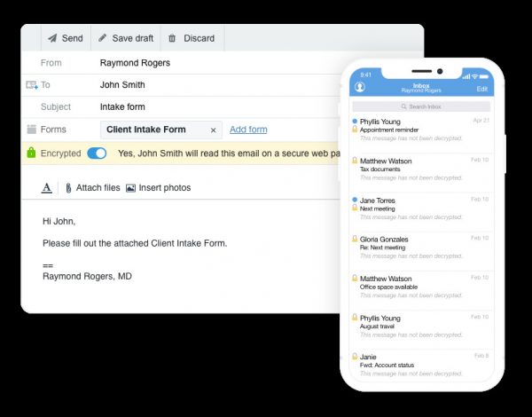The height and width of the screenshot is (417, 532).
Task: Click the Attach files paperclip icon
Action: pyautogui.click(x=68, y=188)
